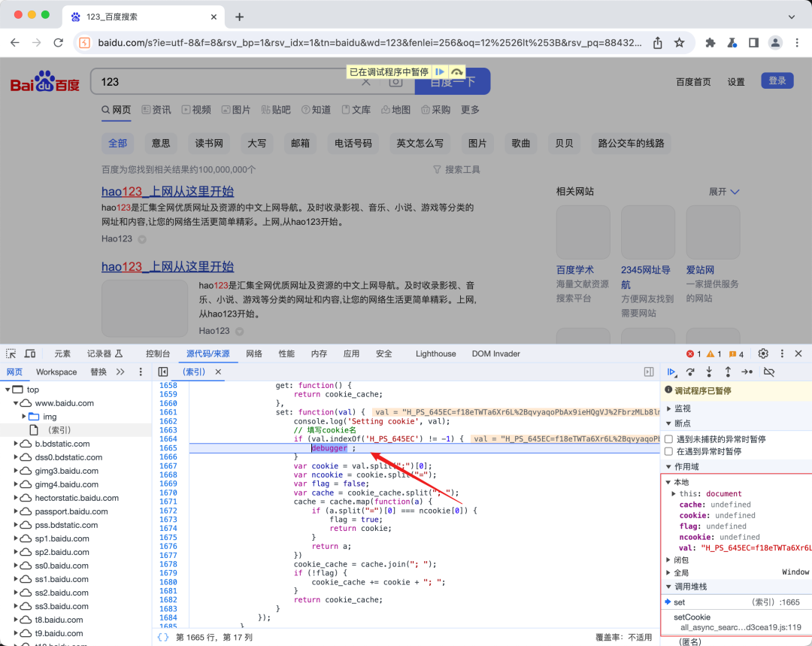Screen dimensions: 812x646
Task: Click the Step into next function icon
Action: 709,372
